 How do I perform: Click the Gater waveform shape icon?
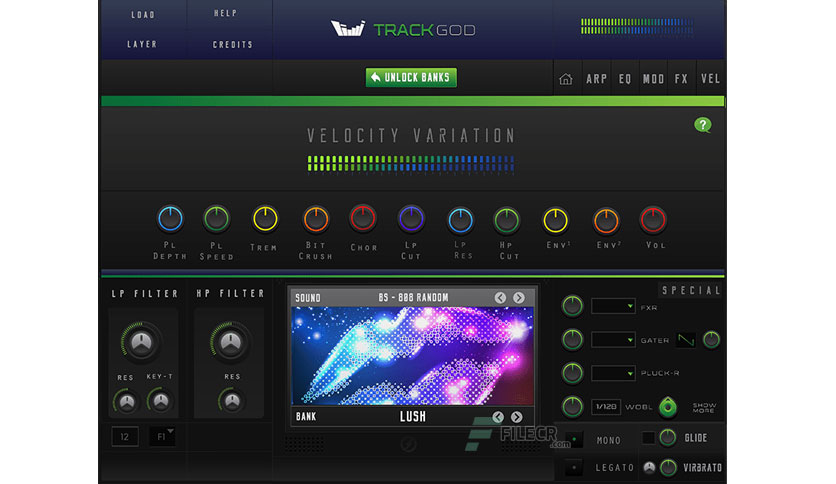[x=686, y=340]
